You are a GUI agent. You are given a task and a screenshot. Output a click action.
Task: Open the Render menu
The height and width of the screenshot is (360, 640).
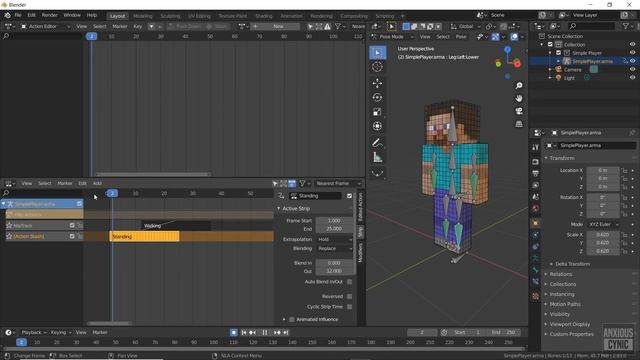(49, 15)
